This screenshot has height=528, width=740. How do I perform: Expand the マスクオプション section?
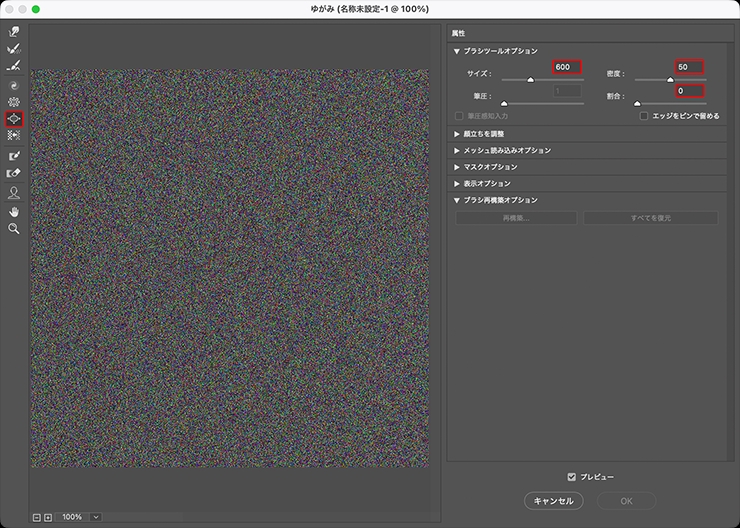pyautogui.click(x=457, y=167)
